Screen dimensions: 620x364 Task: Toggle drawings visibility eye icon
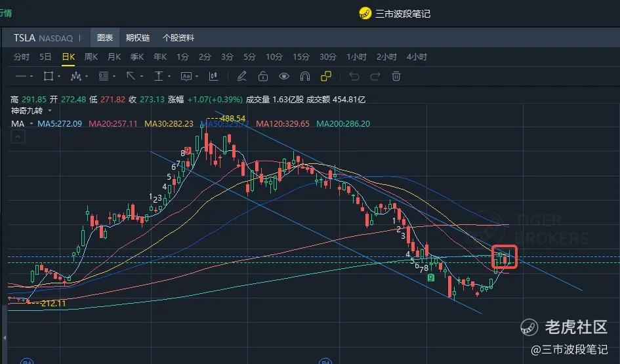(x=284, y=76)
